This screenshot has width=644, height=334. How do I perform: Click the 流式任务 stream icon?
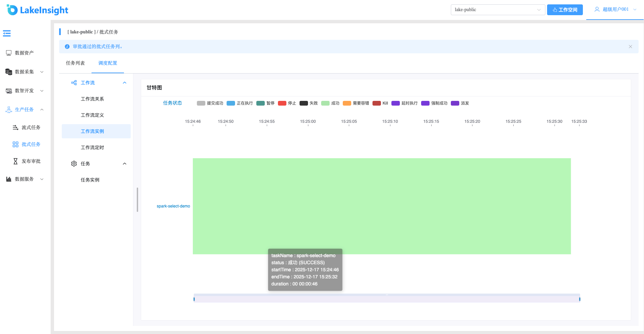[x=16, y=128]
